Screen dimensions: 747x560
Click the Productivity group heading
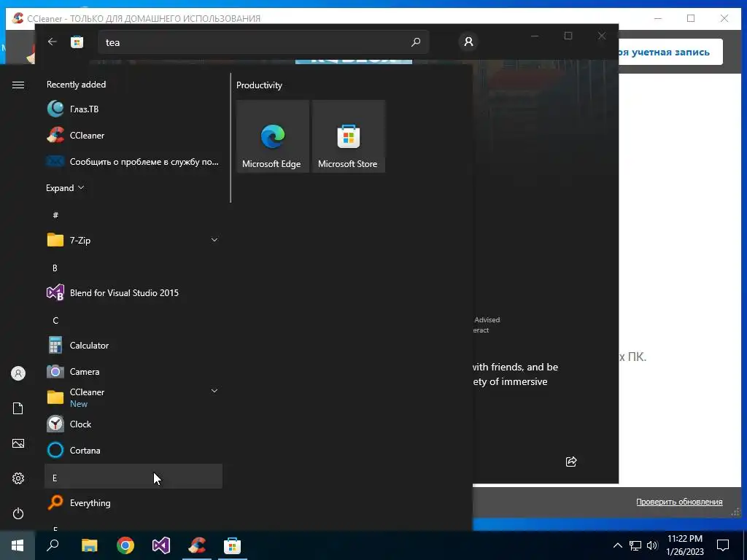[259, 85]
